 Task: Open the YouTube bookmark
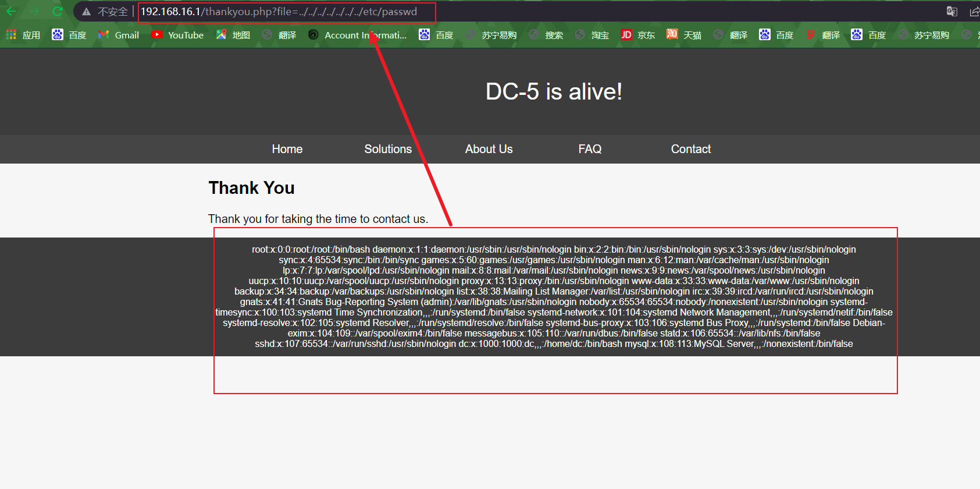(x=177, y=35)
